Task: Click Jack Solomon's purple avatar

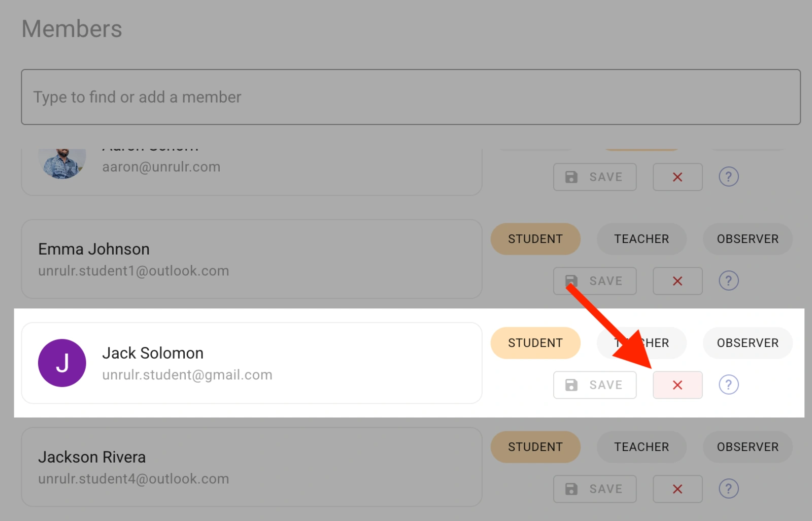Action: [61, 363]
